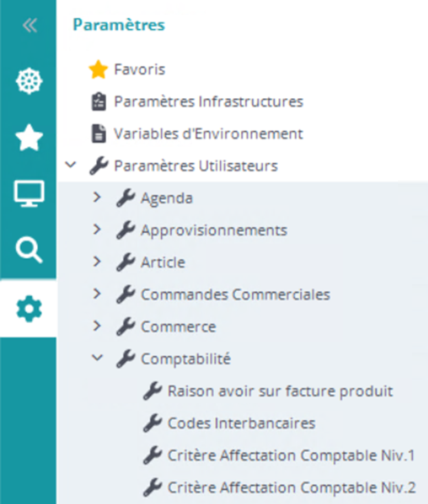
Task: Open the magnifying glass search icon
Action: (29, 251)
